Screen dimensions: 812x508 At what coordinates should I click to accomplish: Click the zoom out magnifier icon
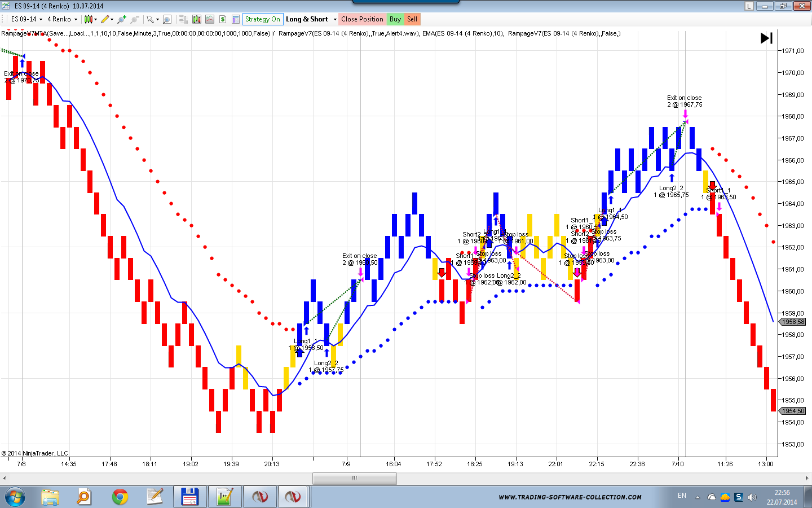point(135,19)
